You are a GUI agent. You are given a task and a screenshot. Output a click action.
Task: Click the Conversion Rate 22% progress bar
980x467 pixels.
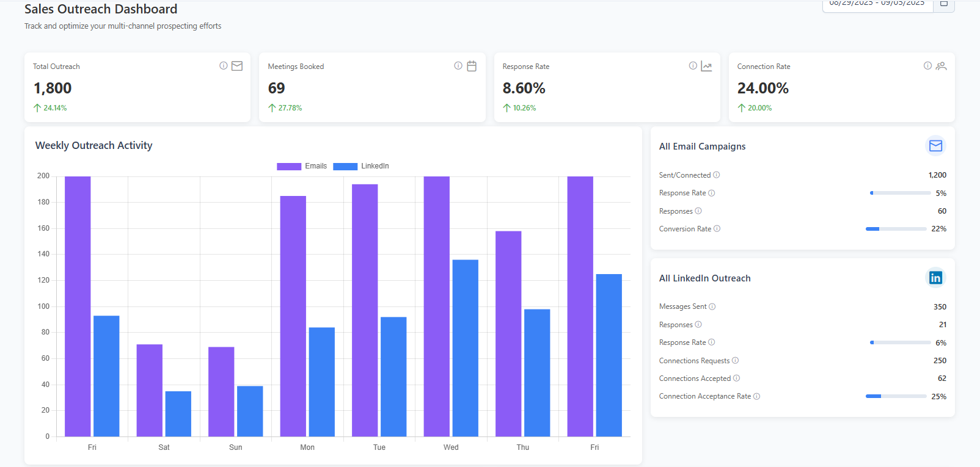tap(896, 229)
